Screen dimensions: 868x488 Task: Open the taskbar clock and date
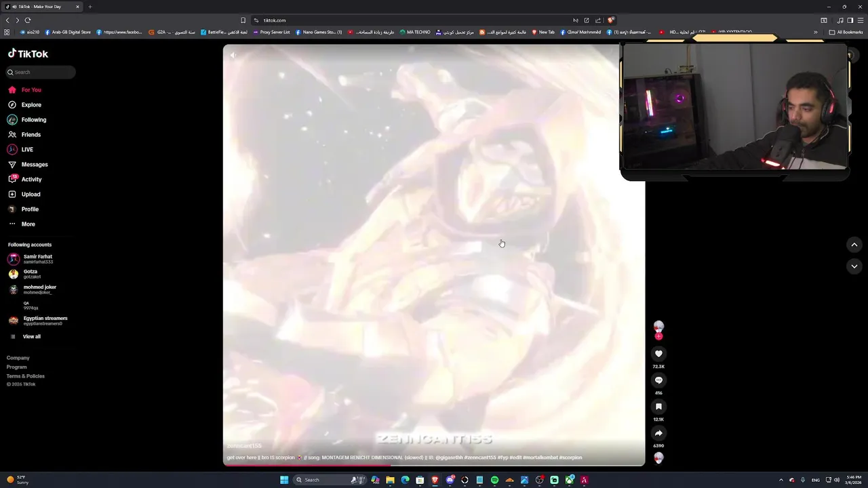tap(853, 480)
